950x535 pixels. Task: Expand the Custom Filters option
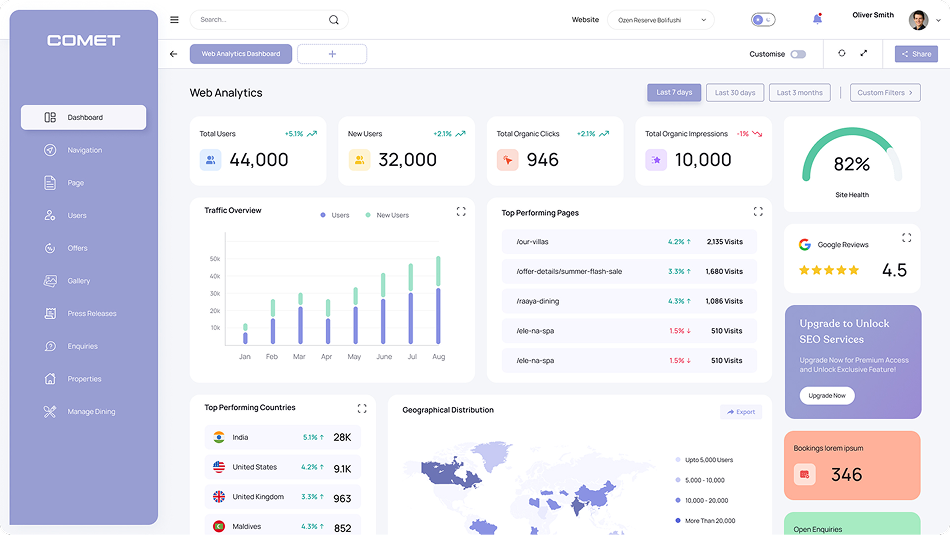pos(885,93)
